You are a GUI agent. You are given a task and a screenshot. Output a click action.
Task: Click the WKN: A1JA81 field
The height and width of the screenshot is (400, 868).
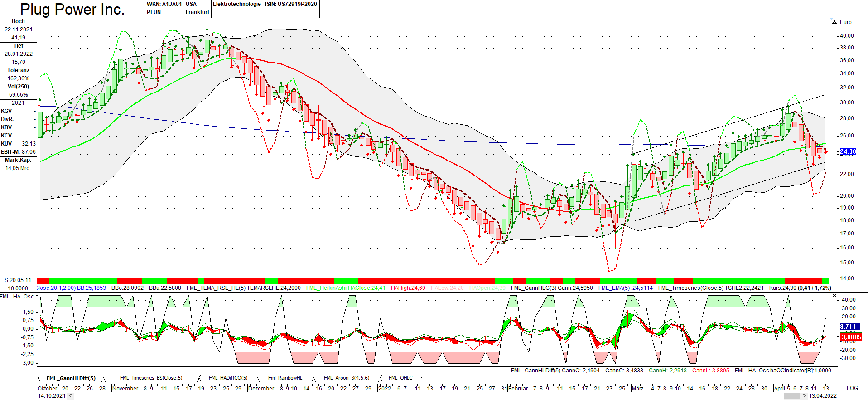coord(164,4)
